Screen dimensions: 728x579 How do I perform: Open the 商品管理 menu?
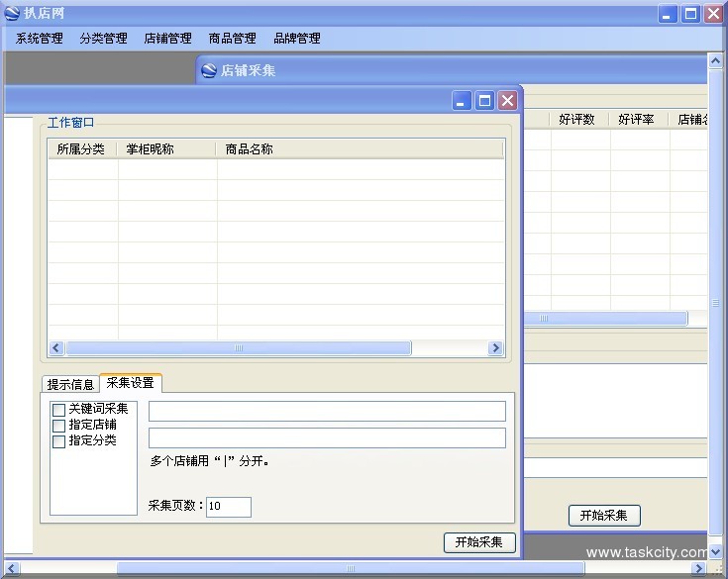point(232,38)
